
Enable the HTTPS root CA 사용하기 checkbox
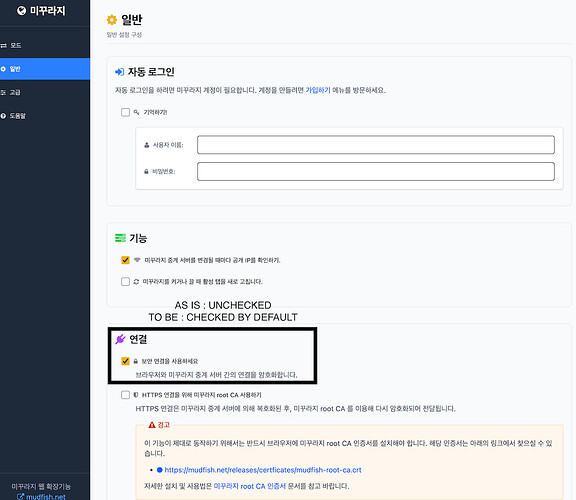[125, 395]
